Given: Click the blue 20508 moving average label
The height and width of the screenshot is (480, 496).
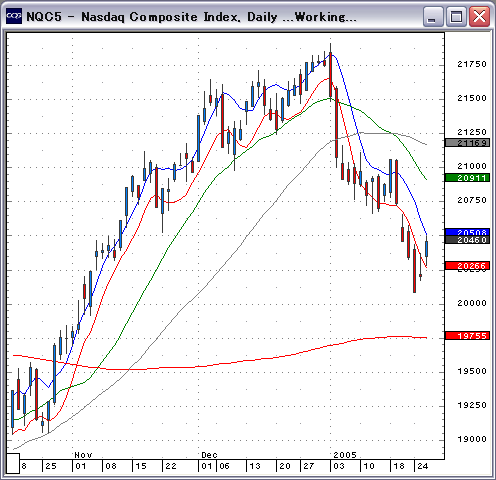Looking at the screenshot, I should pos(467,232).
